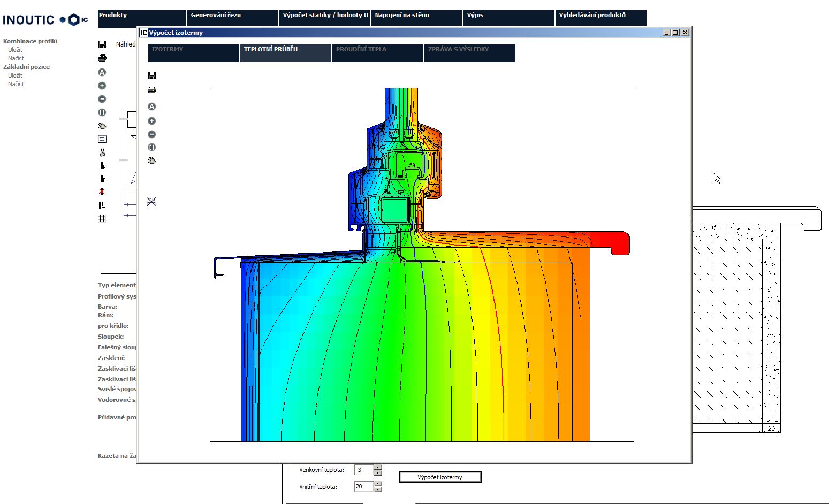Click the grid icon at bottom of main toolbar
The image size is (829, 504).
(102, 218)
